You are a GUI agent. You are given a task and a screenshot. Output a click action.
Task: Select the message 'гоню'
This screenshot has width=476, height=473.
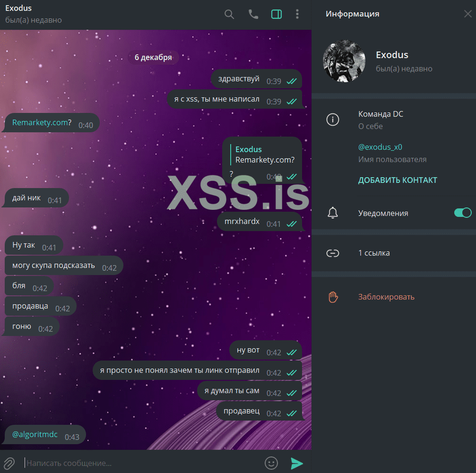tap(32, 327)
